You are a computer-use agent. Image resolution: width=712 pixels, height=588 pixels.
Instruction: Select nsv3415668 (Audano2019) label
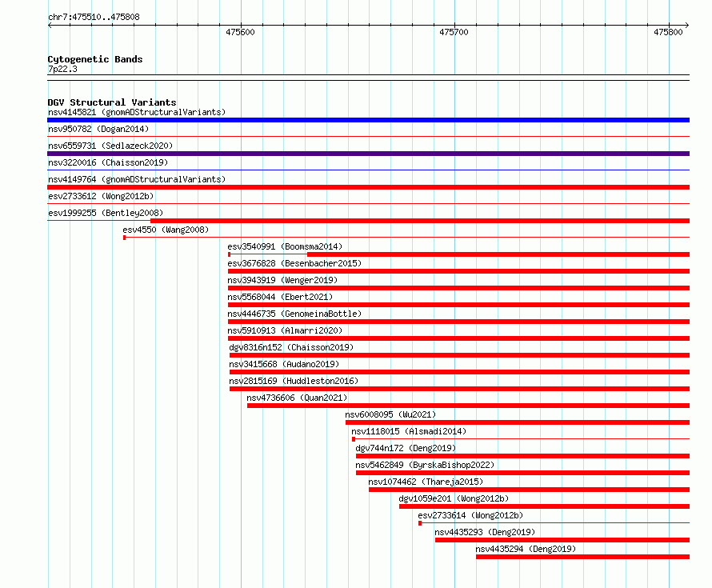click(x=284, y=364)
